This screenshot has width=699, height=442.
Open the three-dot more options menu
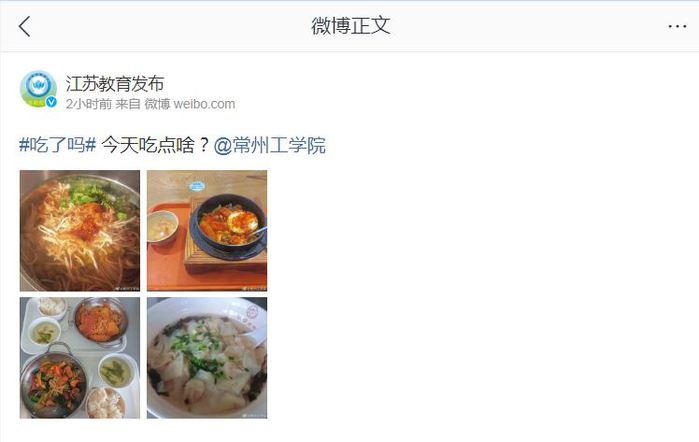(x=677, y=27)
